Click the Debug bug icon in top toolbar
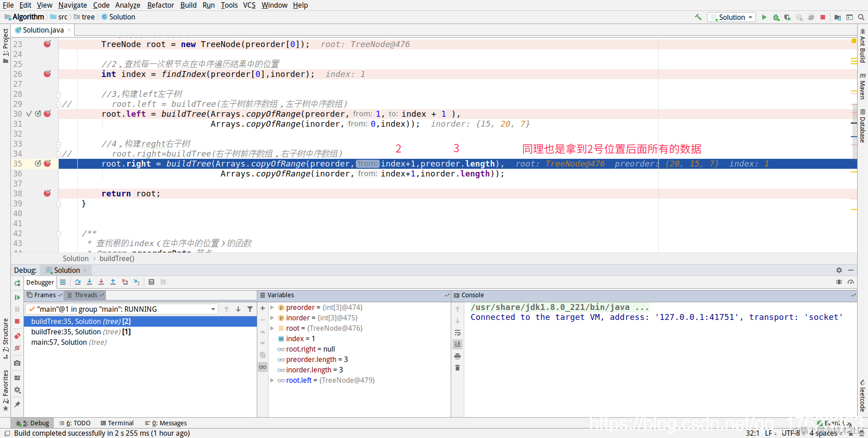Viewport: 868px width, 438px height. coord(776,17)
